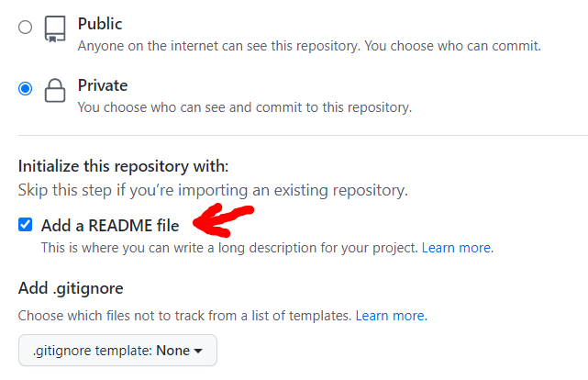Select the Public radio button
This screenshot has width=588, height=380.
(x=26, y=28)
